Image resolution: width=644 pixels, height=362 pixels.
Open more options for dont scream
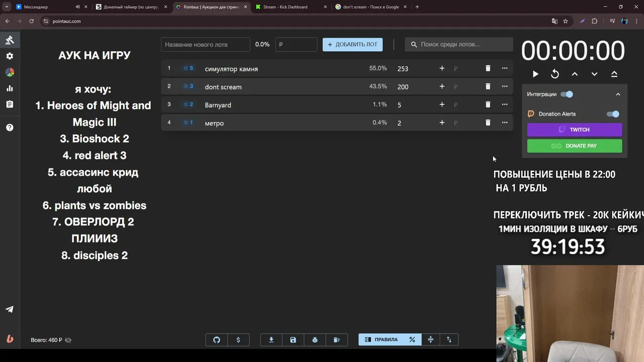point(505,86)
